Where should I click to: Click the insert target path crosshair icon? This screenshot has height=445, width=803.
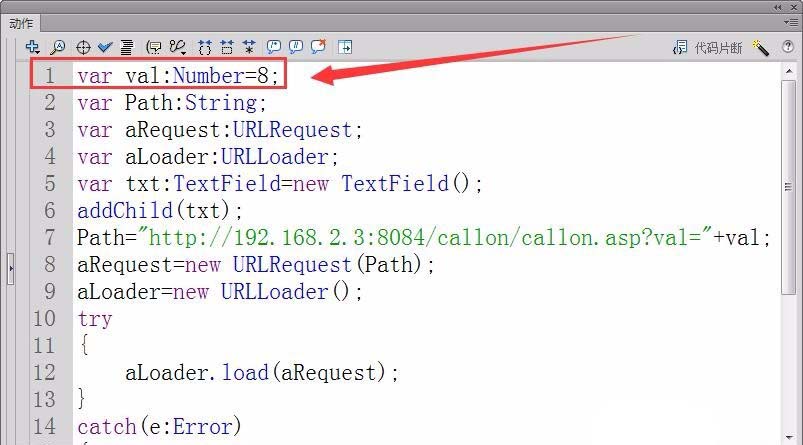pos(83,48)
